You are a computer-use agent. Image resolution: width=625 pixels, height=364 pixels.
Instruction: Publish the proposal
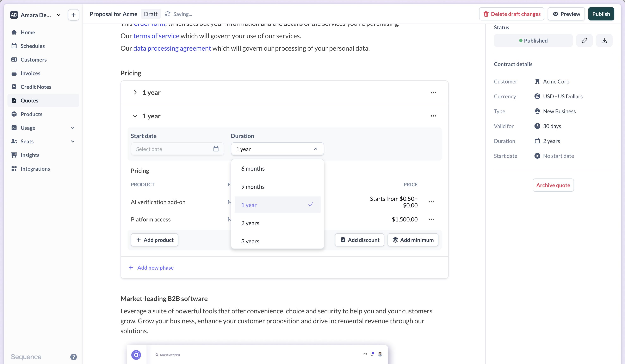[x=601, y=14]
